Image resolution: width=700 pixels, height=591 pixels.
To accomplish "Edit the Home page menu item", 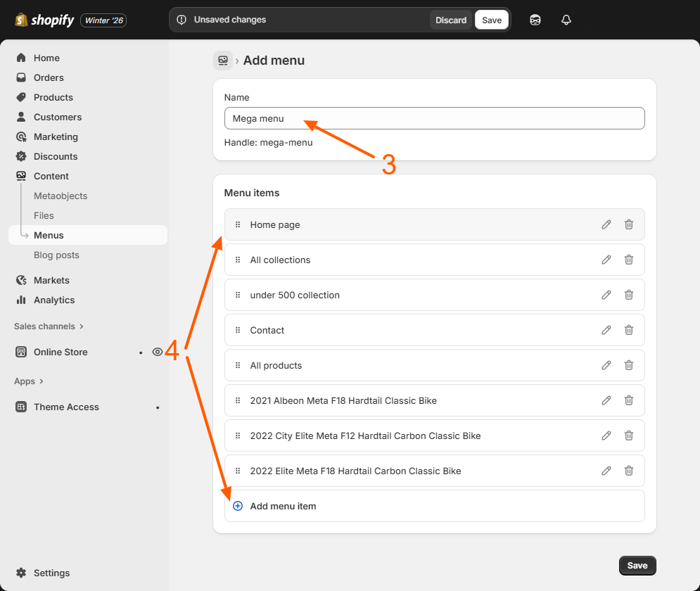I will (606, 224).
